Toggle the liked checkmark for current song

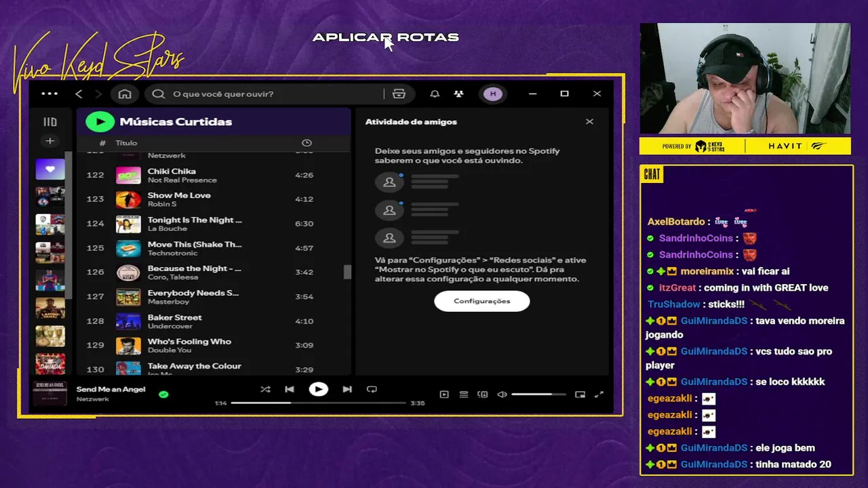[x=163, y=394]
